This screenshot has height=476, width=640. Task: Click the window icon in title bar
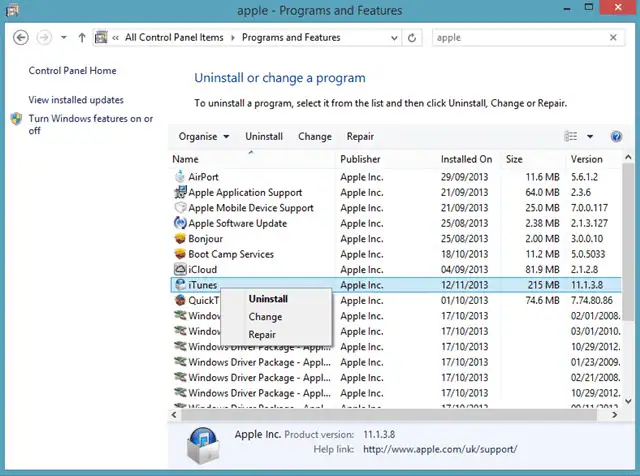pyautogui.click(x=12, y=10)
